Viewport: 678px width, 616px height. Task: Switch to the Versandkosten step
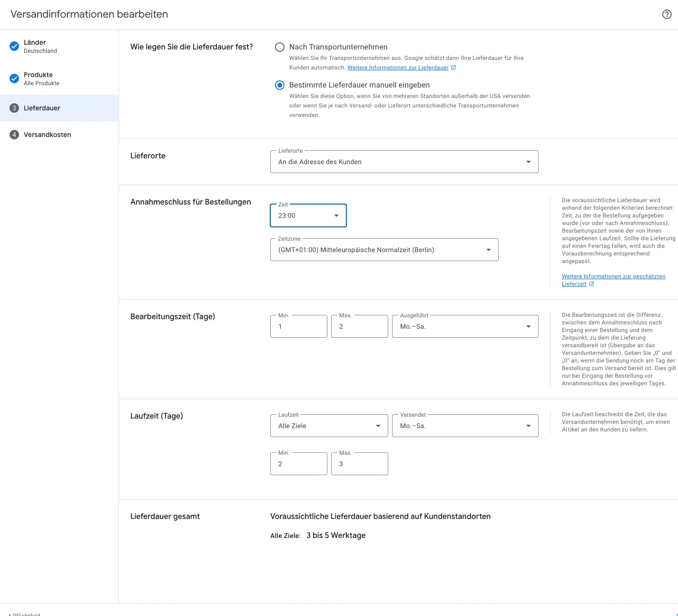click(x=59, y=135)
